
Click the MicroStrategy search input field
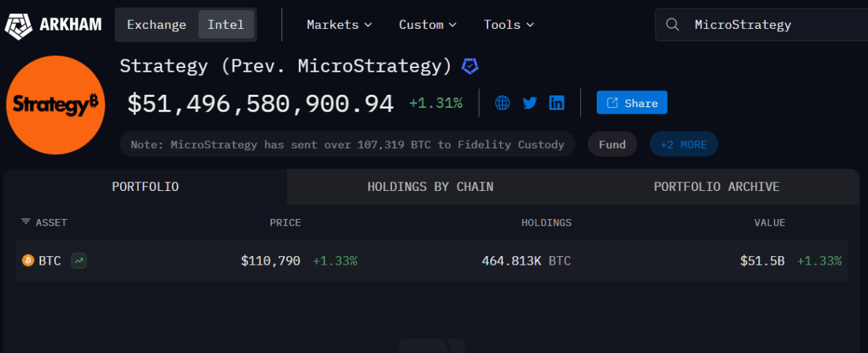tap(767, 25)
